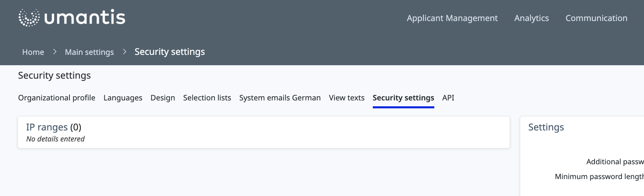Select System emails German tab
The image size is (644, 196).
280,98
